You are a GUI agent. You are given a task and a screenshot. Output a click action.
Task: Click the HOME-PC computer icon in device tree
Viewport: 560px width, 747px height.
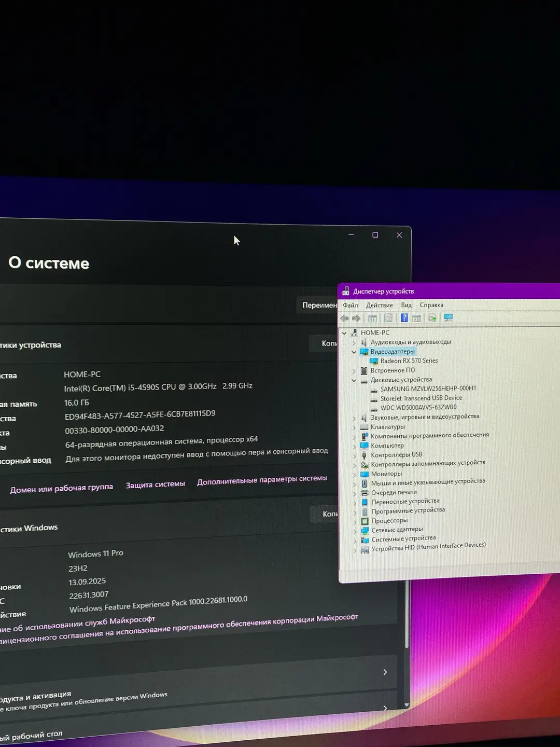coord(355,333)
